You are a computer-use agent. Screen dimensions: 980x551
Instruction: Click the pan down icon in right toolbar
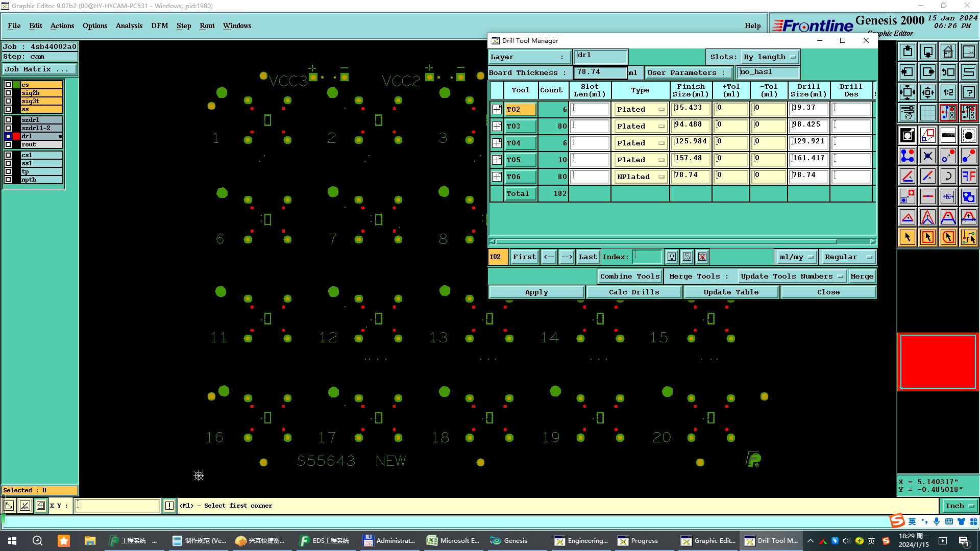[x=928, y=52]
